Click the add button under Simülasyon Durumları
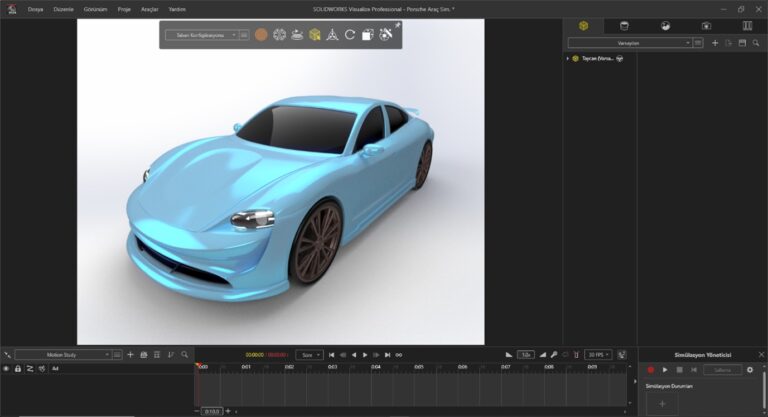The width and height of the screenshot is (768, 417). [661, 402]
